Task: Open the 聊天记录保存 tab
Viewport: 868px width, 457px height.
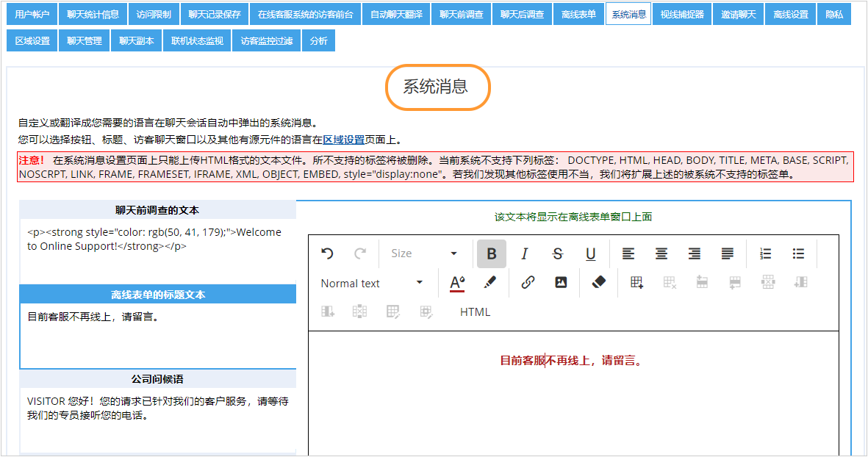Action: [x=215, y=15]
